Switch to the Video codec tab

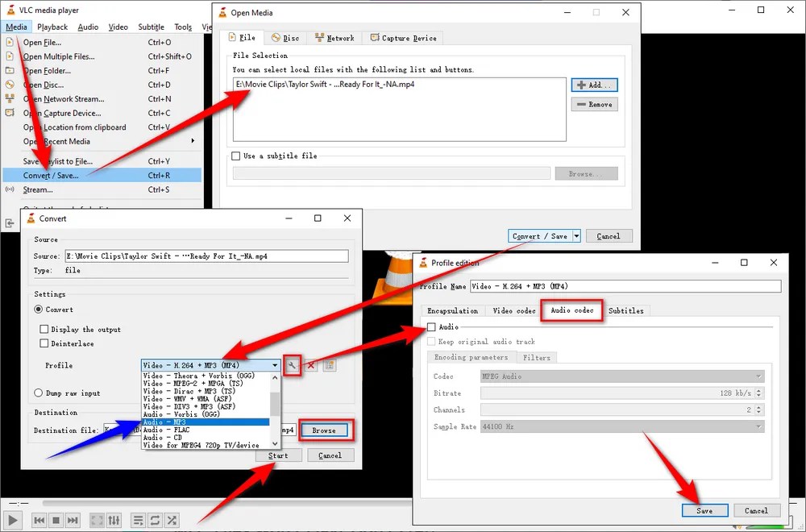point(514,311)
